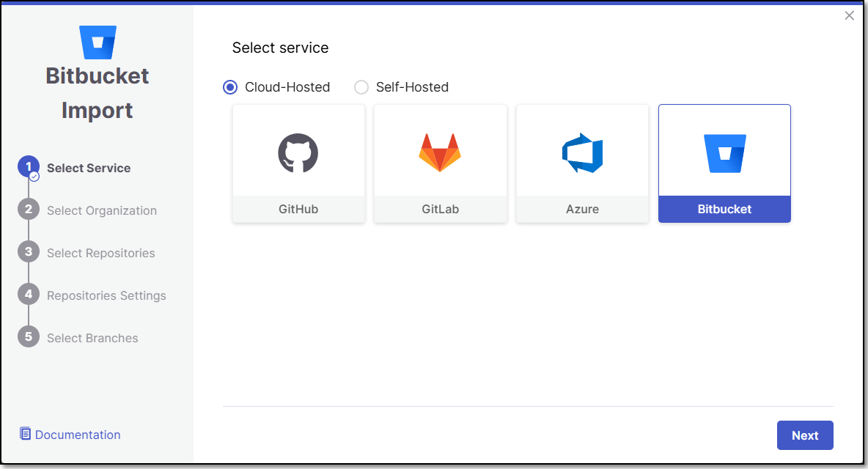
Task: Click the GitLab fox logo icon
Action: pos(440,152)
